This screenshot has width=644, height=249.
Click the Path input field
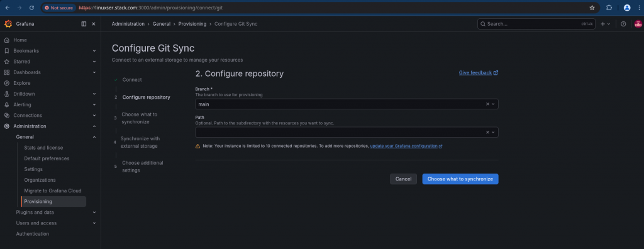[x=340, y=132]
